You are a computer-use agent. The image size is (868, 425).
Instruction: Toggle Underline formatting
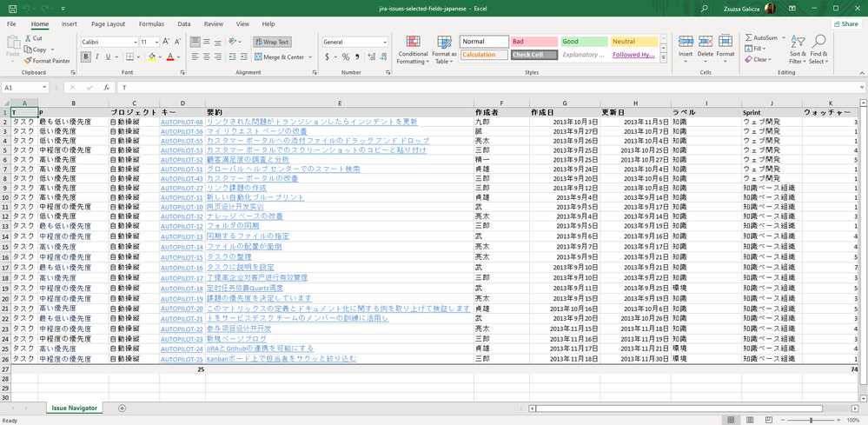pos(108,57)
